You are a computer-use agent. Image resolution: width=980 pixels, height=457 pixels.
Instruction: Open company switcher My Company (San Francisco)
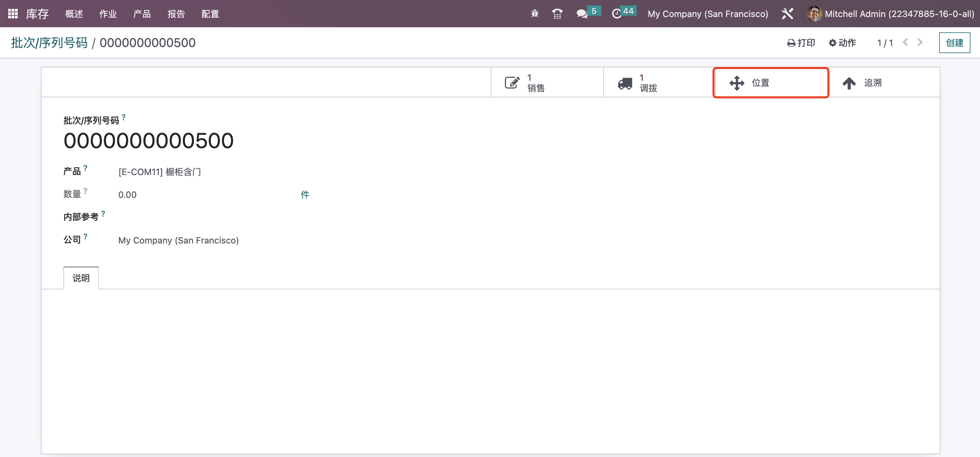tap(708, 14)
